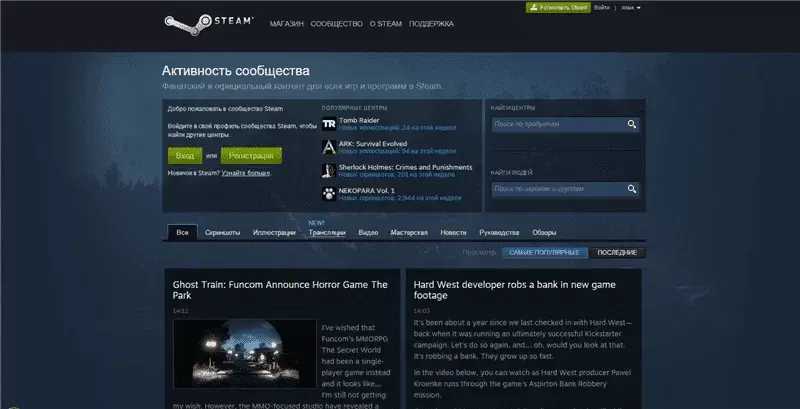Select the САМЫЕ ПОПУЛЯРНЫЕ view toggle
The height and width of the screenshot is (409, 800).
544,253
